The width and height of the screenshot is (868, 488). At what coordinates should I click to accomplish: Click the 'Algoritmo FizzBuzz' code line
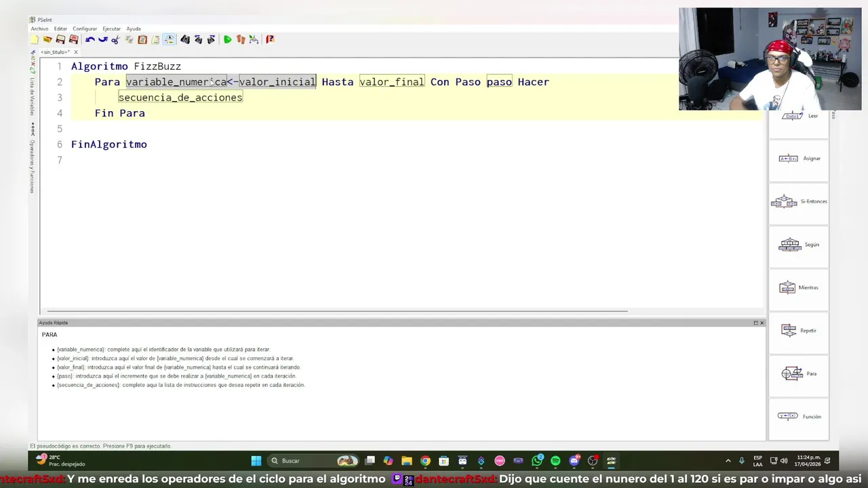126,66
